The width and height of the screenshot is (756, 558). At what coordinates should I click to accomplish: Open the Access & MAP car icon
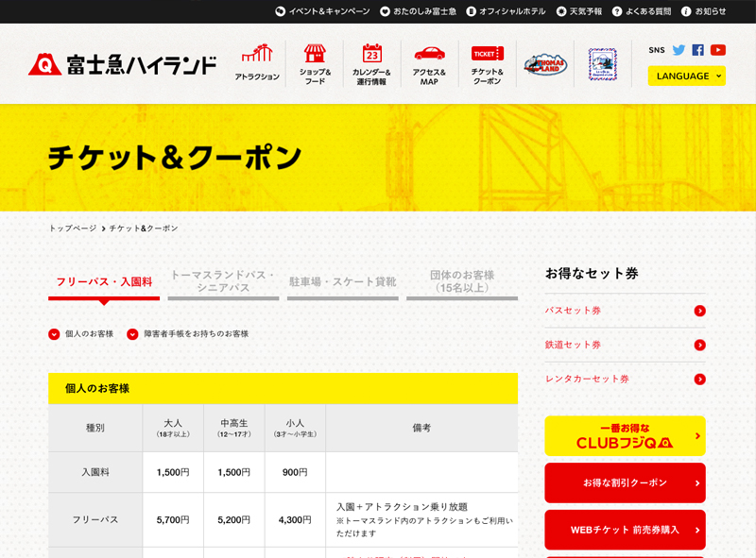(429, 62)
